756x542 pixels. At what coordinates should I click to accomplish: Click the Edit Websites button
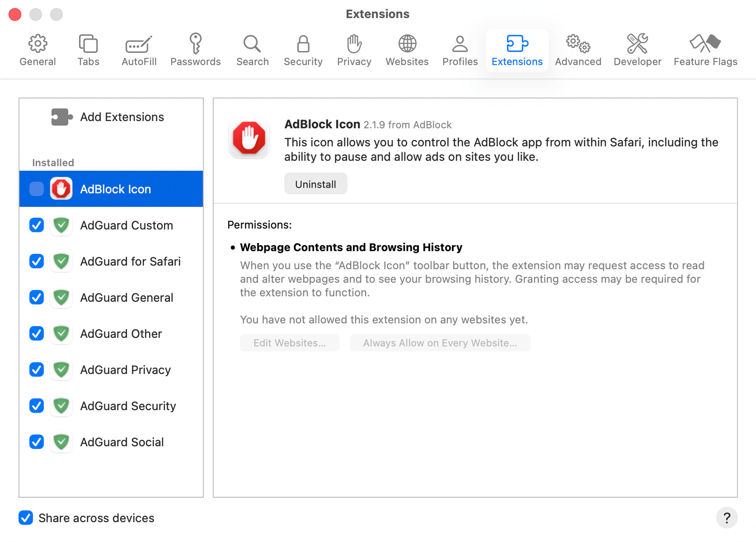click(x=290, y=343)
